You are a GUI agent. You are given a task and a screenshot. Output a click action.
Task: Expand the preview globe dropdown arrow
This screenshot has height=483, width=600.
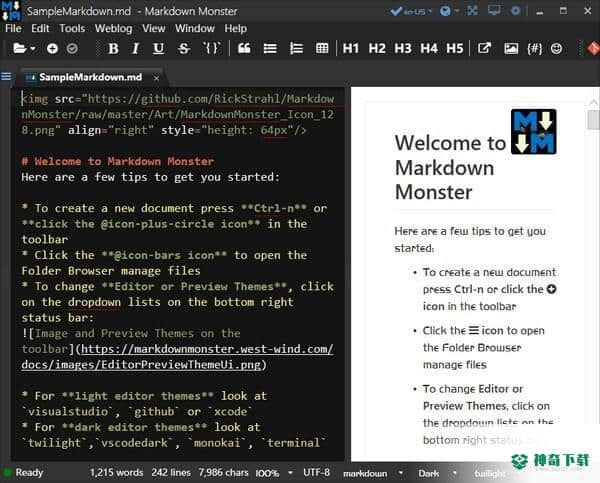(457, 11)
